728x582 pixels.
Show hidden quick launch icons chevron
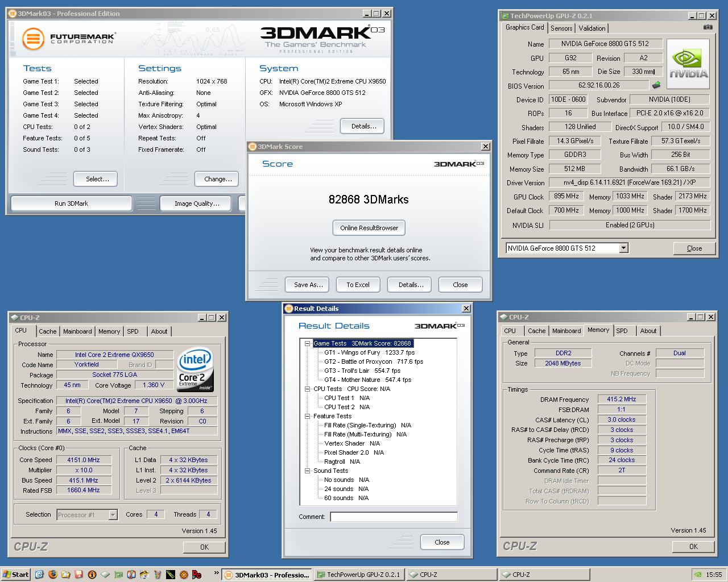pos(216,573)
